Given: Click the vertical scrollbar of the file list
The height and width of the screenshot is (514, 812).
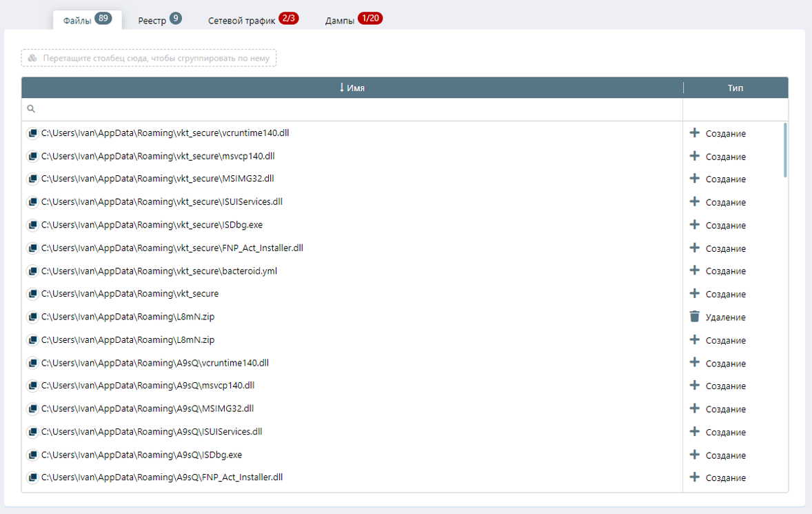Looking at the screenshot, I should pos(785,150).
